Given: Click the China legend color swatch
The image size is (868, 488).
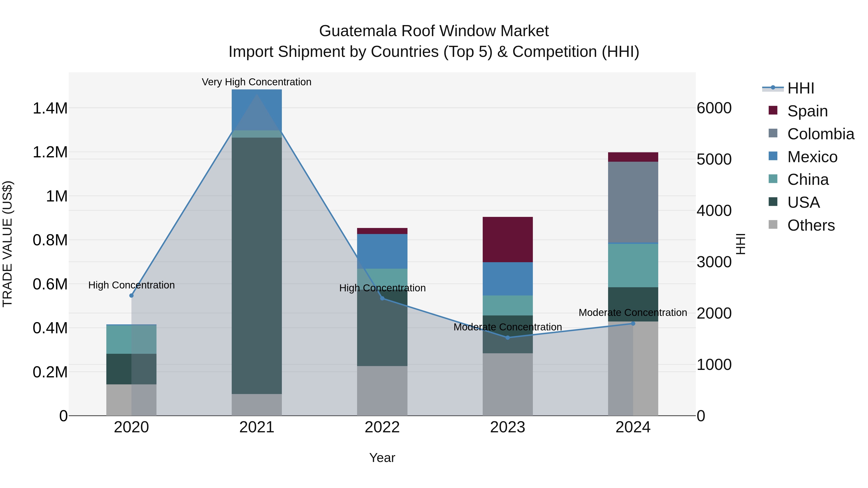Looking at the screenshot, I should (x=773, y=179).
